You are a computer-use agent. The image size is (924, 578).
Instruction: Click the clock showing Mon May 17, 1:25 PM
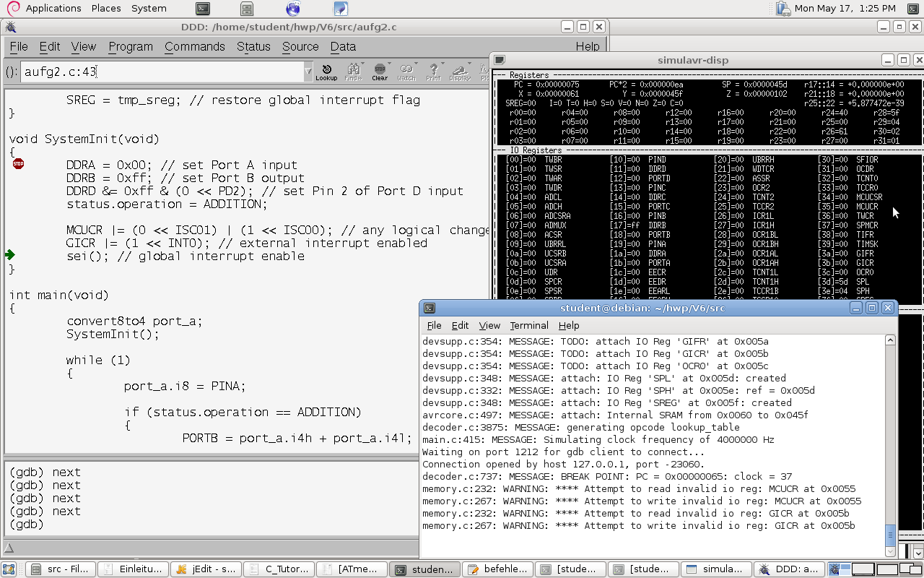pyautogui.click(x=845, y=9)
